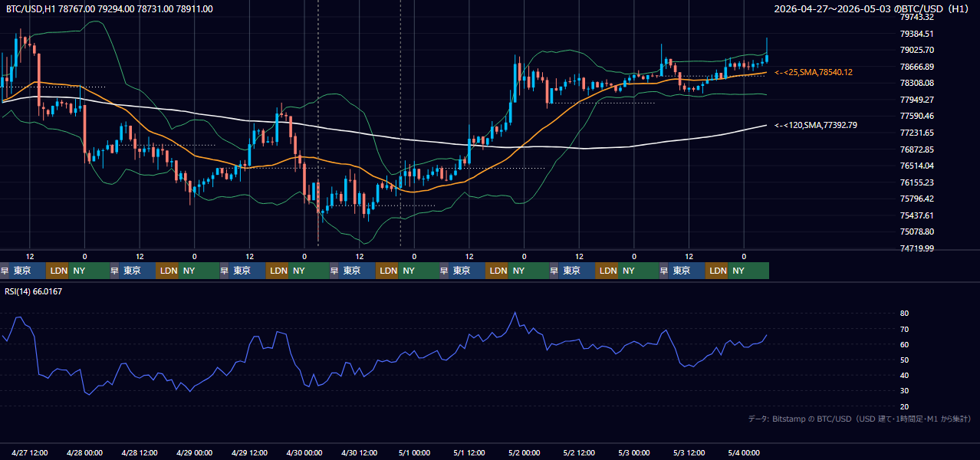Click price axis label 75078.80
This screenshot has height=460, width=980.
point(916,232)
